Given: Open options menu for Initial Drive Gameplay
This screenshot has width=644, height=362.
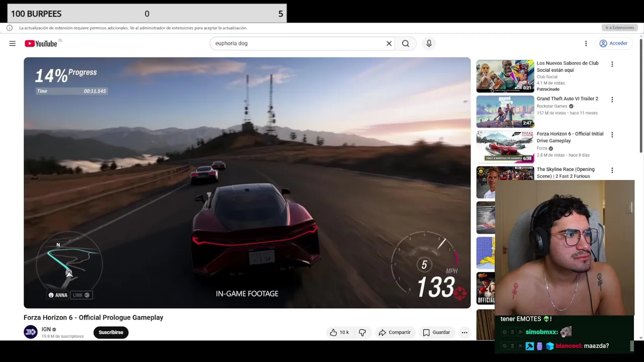Looking at the screenshot, I should point(612,135).
